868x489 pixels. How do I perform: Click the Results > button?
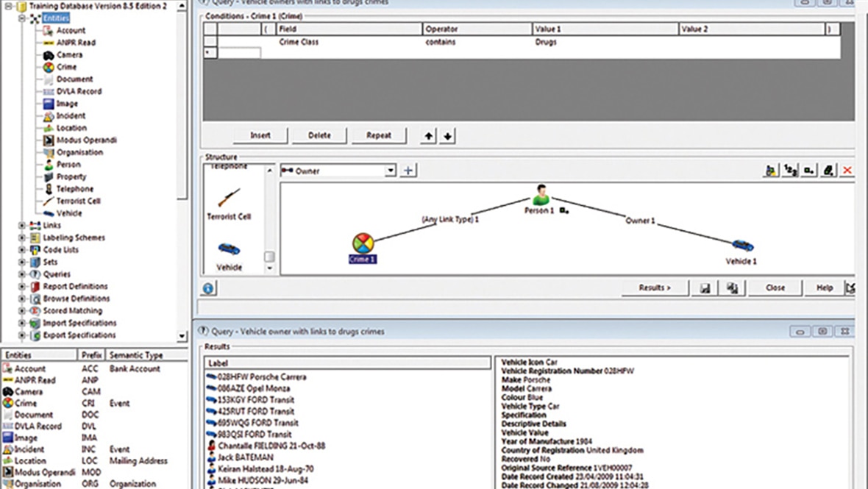pyautogui.click(x=655, y=288)
